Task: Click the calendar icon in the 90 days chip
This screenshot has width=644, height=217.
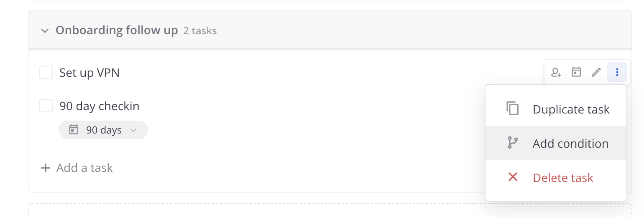Action: (x=74, y=130)
